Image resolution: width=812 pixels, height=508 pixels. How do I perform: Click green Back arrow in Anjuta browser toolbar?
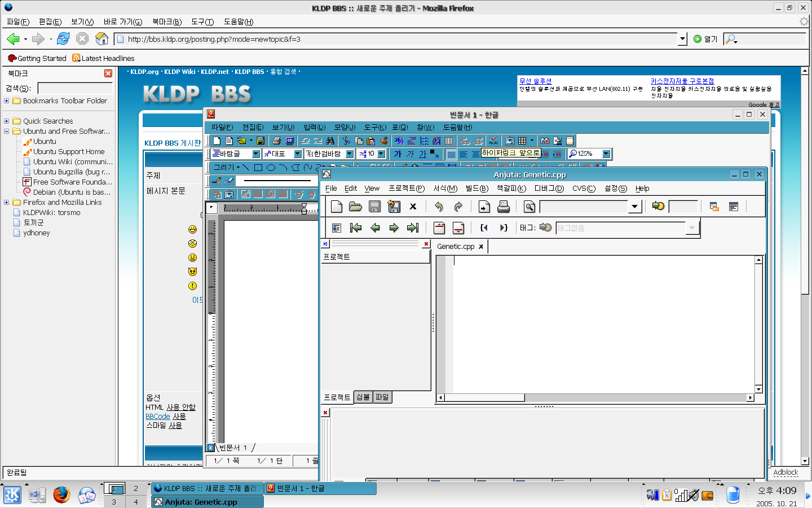[x=375, y=227]
